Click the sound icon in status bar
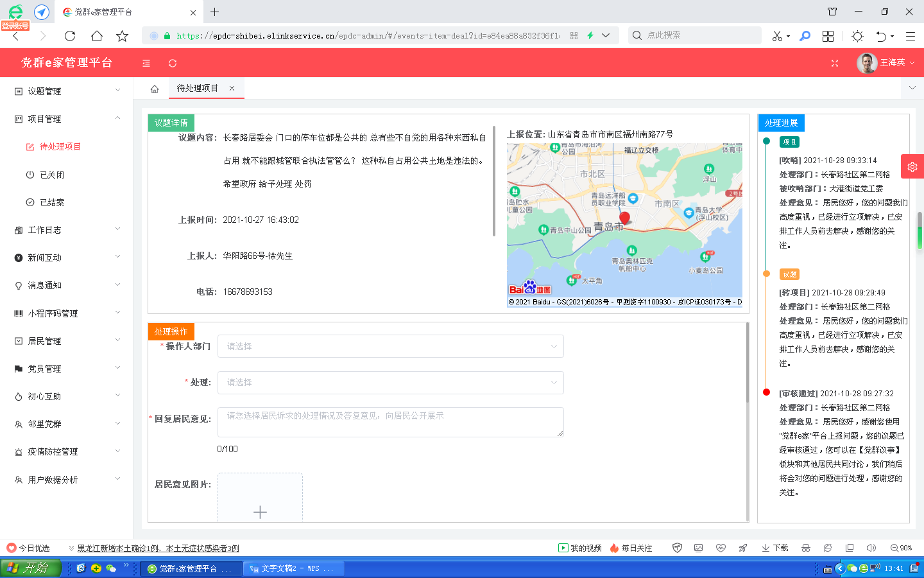This screenshot has width=924, height=578. (871, 548)
